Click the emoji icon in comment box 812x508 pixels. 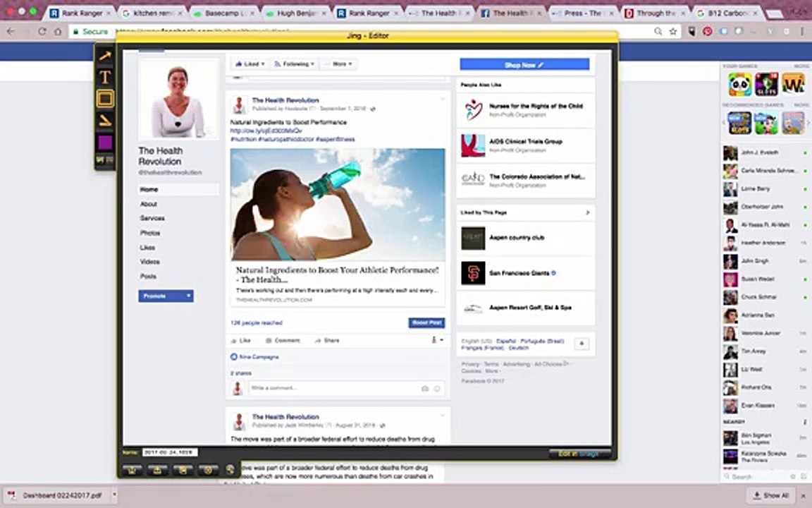tap(437, 388)
